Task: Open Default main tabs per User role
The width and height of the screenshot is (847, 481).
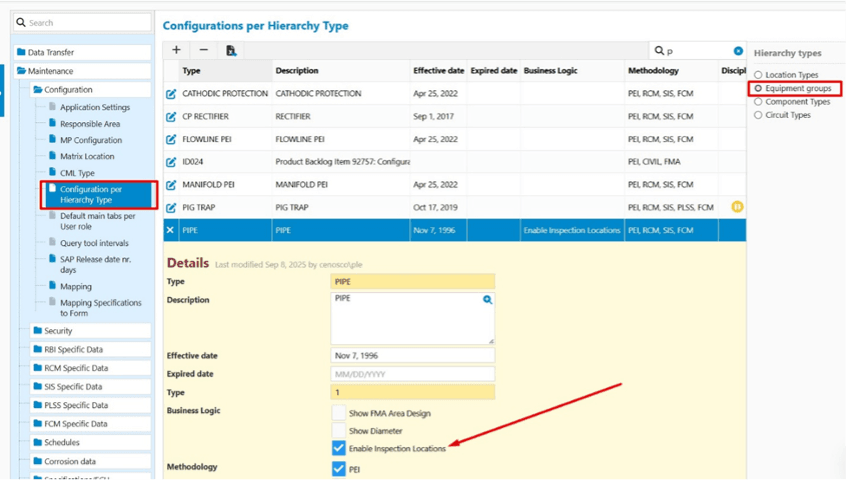Action: pyautogui.click(x=97, y=221)
